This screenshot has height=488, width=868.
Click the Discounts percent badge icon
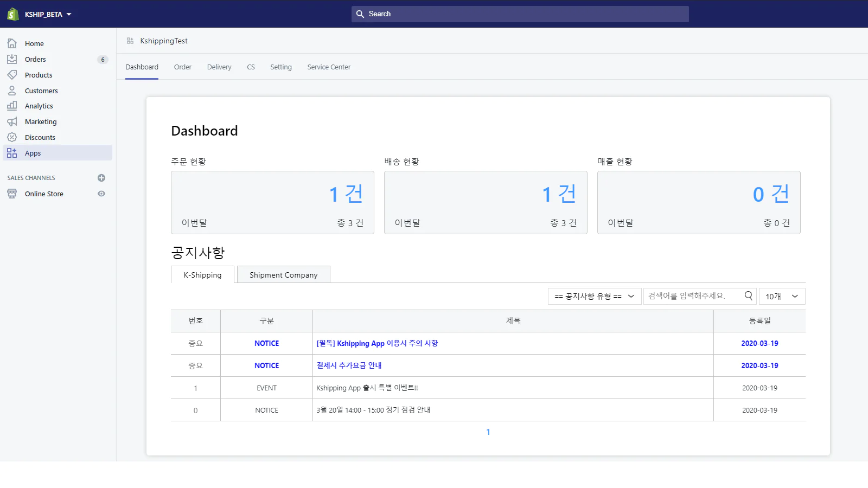12,137
